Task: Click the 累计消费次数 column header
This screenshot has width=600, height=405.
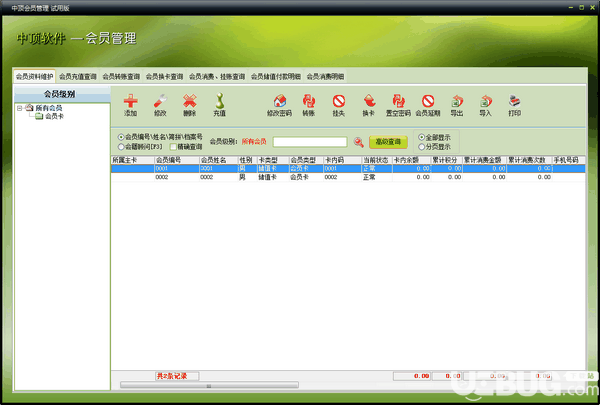Action: click(x=530, y=160)
